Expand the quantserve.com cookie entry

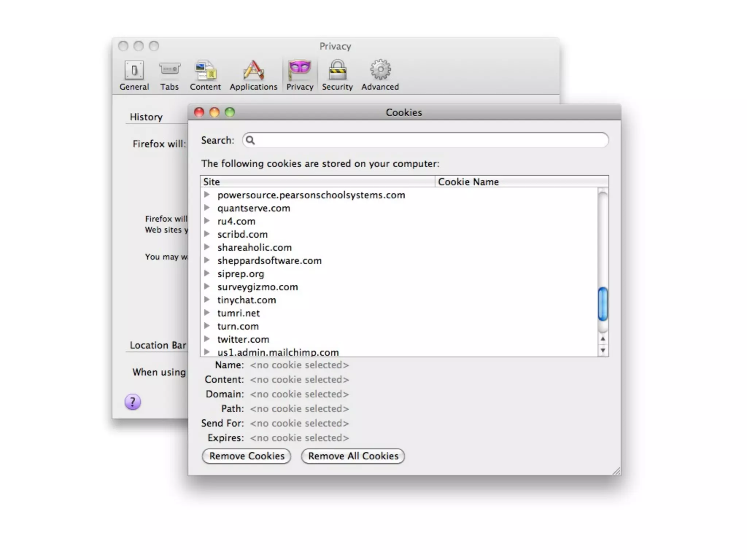pos(207,208)
